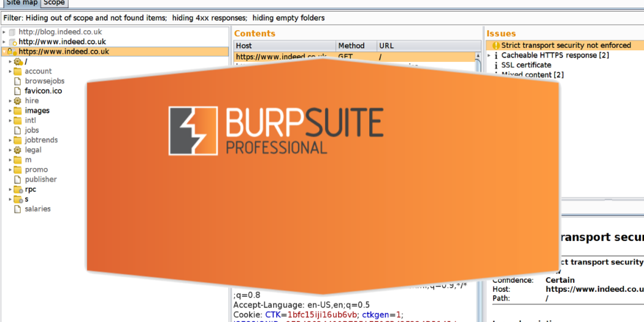Screen dimensions: 644x322
Task: Click the site map filter bar
Action: tap(322, 18)
